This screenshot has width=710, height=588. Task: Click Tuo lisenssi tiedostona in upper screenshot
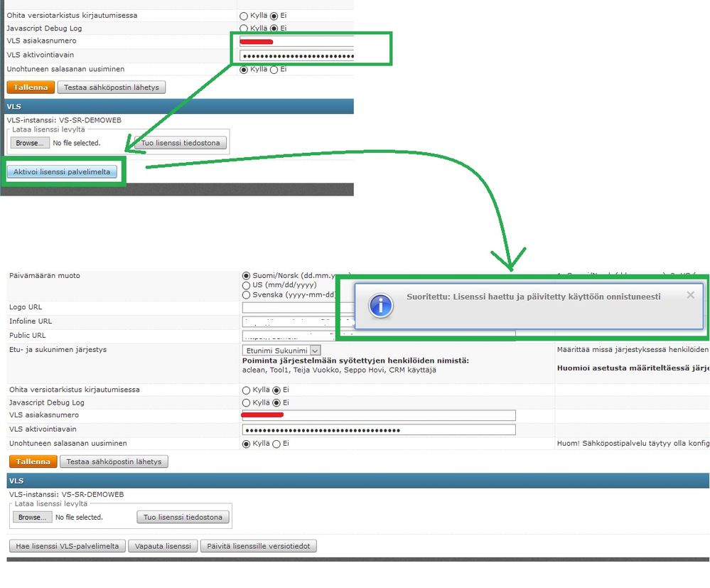(x=181, y=143)
